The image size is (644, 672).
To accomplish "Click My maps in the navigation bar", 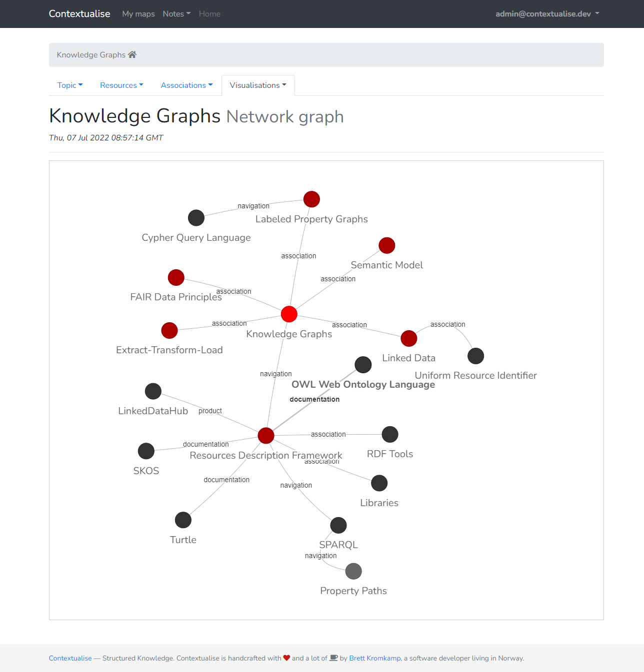I will pos(138,13).
